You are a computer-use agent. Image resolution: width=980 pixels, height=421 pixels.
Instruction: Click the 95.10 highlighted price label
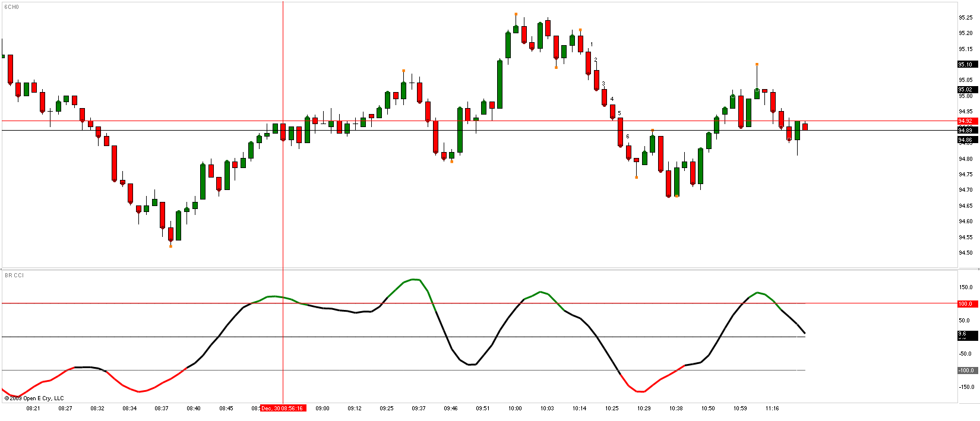tap(966, 64)
